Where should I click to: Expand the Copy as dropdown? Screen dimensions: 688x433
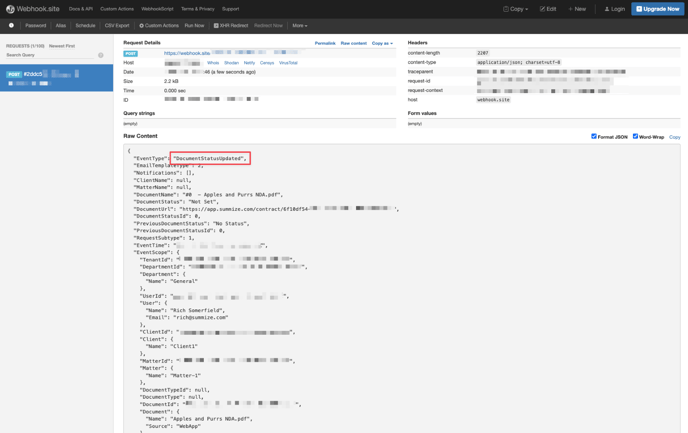[x=382, y=43]
